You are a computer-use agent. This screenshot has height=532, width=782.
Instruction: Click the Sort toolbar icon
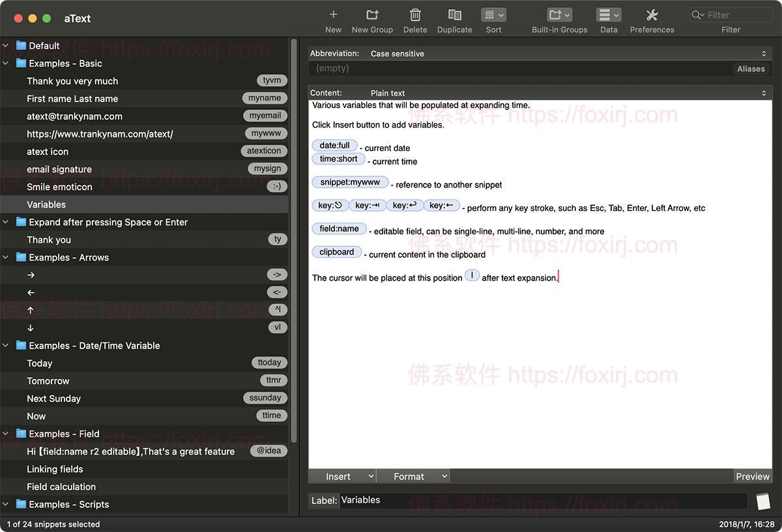click(493, 15)
